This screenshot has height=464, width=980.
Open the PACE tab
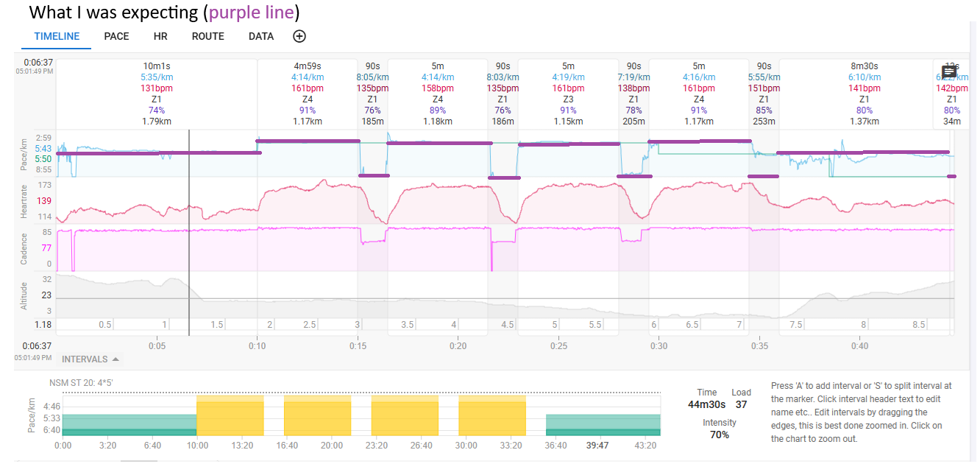[116, 36]
